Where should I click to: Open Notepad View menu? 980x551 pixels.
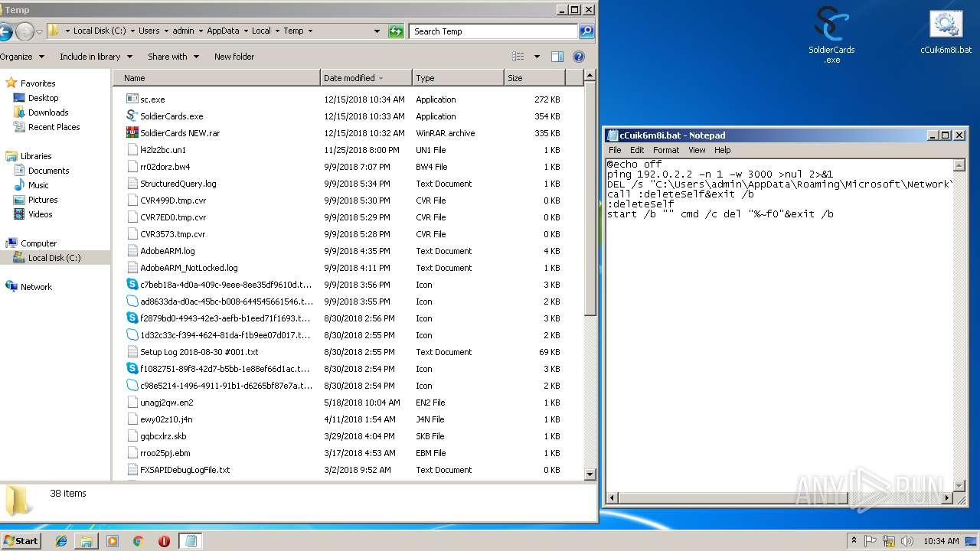pos(697,150)
